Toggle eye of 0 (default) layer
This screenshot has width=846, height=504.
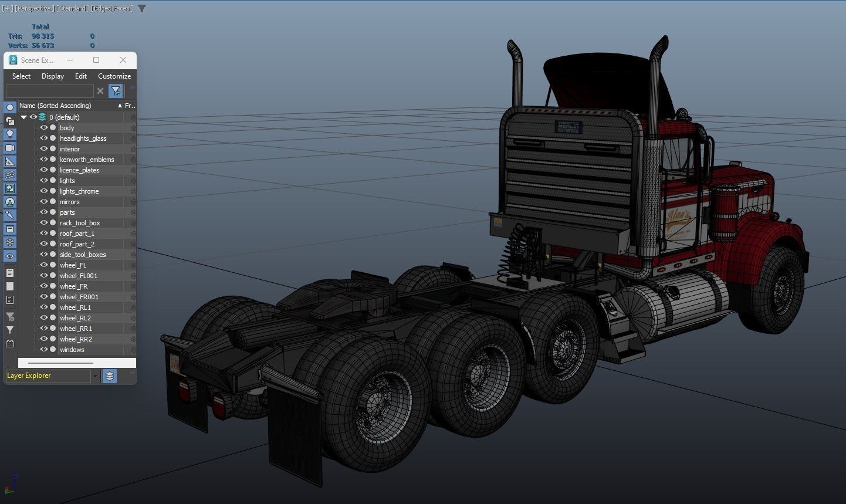(x=33, y=117)
